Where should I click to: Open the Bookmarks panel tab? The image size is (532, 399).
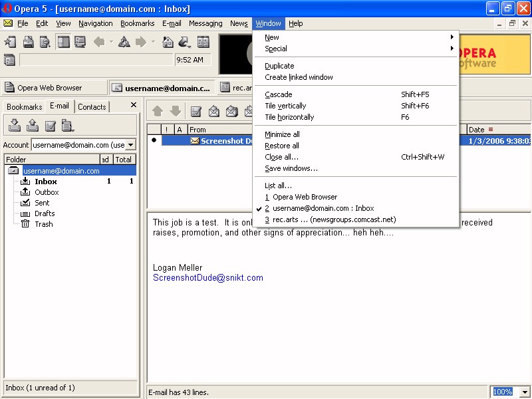(25, 107)
